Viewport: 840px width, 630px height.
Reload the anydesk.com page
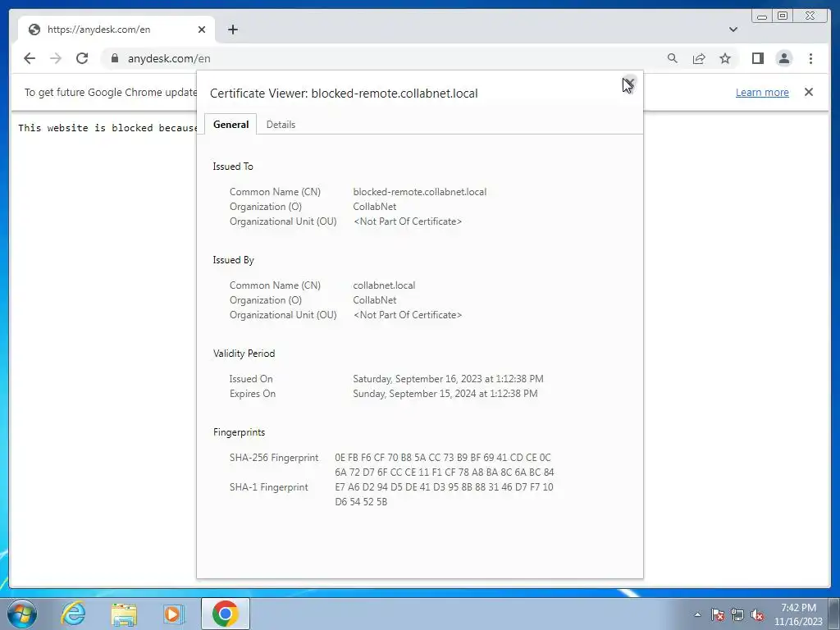[x=82, y=58]
